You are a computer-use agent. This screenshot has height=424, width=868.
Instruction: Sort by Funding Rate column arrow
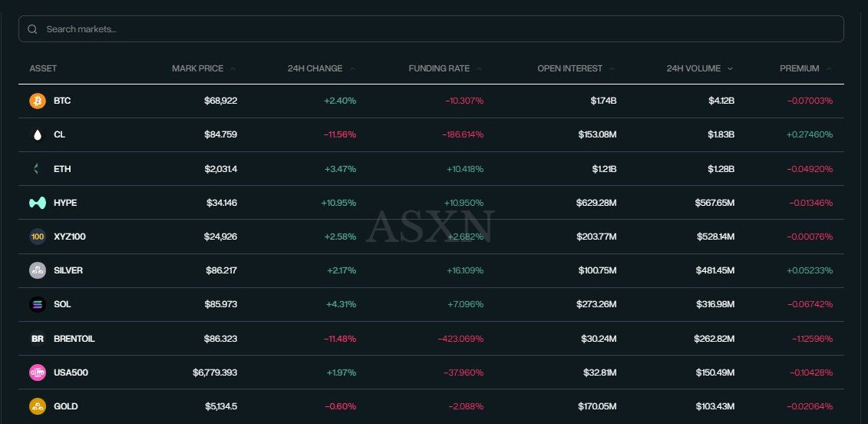480,68
